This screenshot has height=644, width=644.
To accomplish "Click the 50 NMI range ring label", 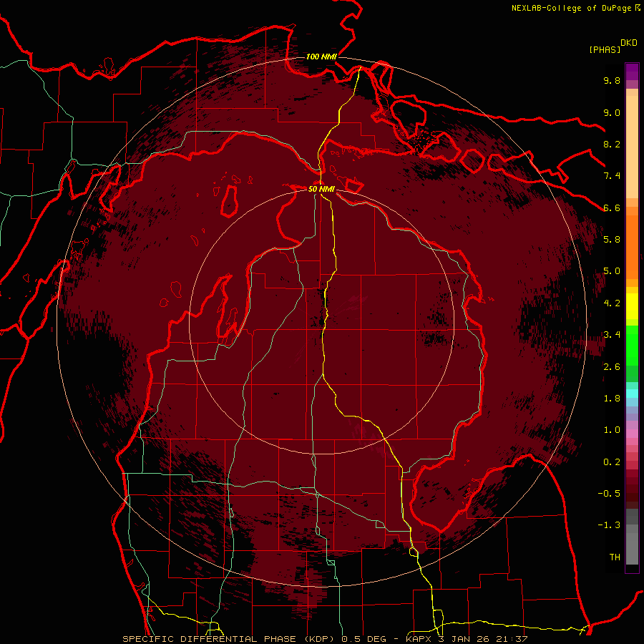I will point(321,189).
